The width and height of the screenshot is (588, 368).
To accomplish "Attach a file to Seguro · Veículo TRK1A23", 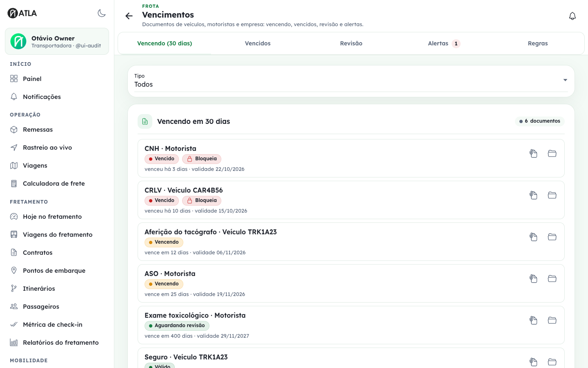I will coord(533,362).
